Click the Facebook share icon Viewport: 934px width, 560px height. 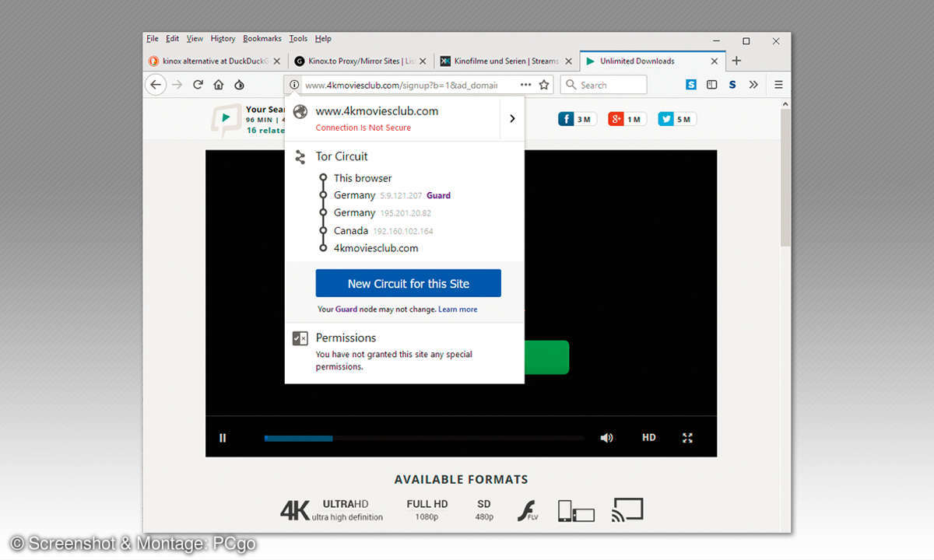[x=566, y=119]
